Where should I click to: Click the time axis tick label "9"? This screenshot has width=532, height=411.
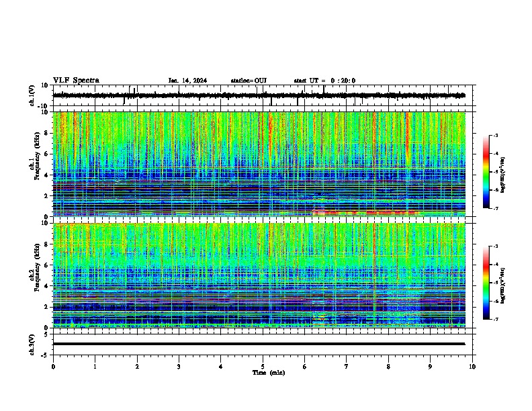[430, 367]
